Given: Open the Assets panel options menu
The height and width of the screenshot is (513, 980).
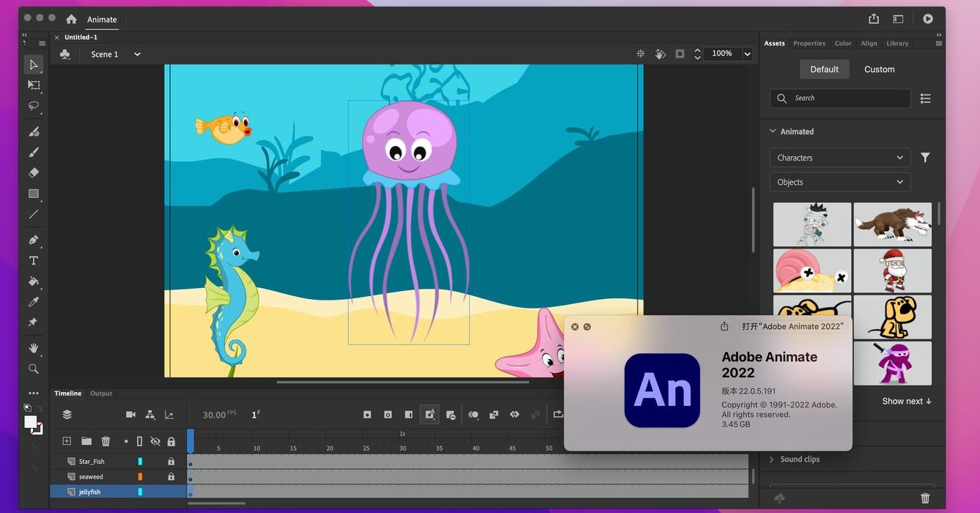Looking at the screenshot, I should (940, 43).
